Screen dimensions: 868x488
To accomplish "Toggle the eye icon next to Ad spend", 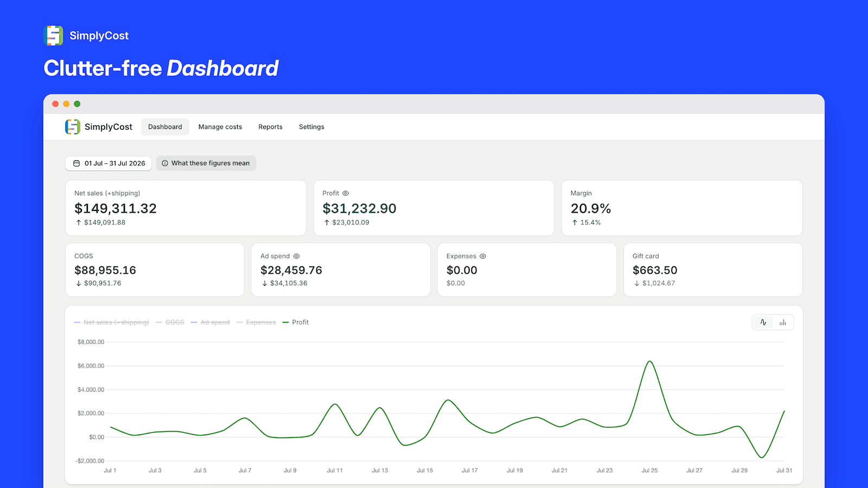I will (296, 256).
